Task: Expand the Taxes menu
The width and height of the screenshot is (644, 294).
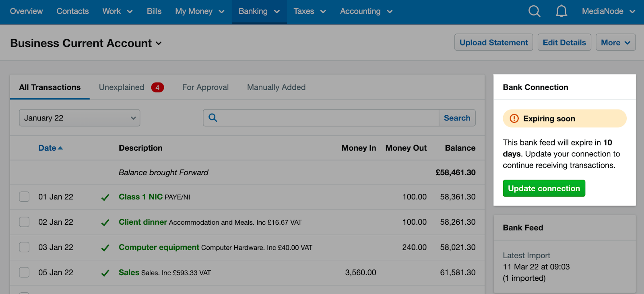Action: pos(310,11)
